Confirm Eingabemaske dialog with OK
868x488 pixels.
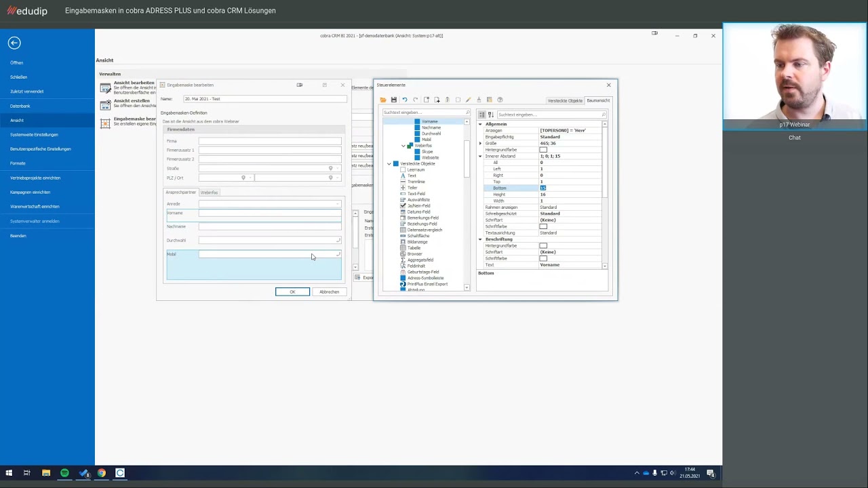point(292,291)
